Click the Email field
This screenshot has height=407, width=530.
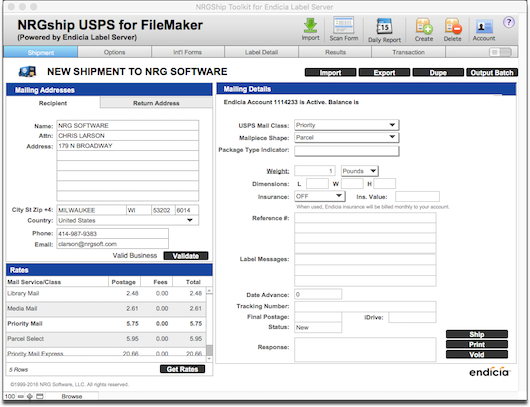pos(113,244)
